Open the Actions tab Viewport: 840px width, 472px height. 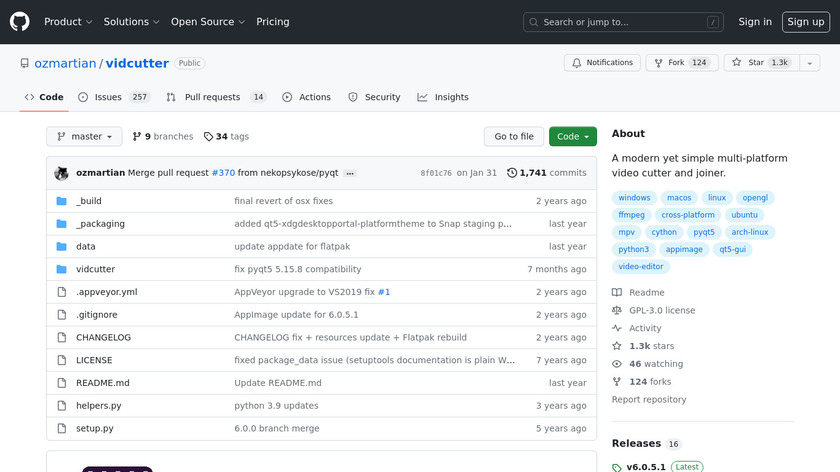[306, 97]
